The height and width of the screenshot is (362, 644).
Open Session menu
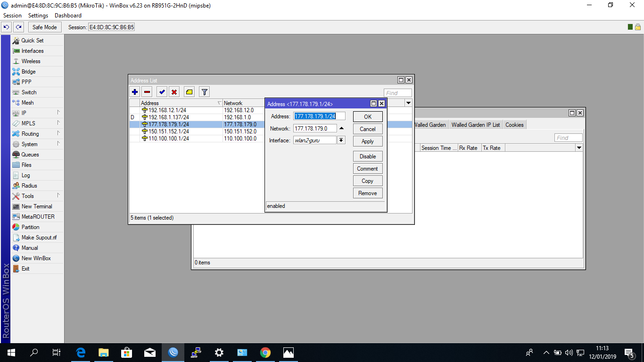12,16
